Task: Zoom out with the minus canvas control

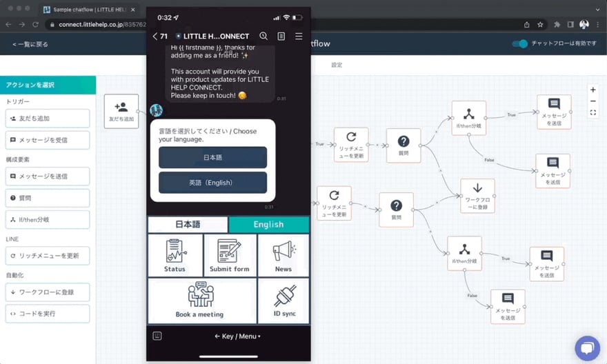Action: pos(593,101)
